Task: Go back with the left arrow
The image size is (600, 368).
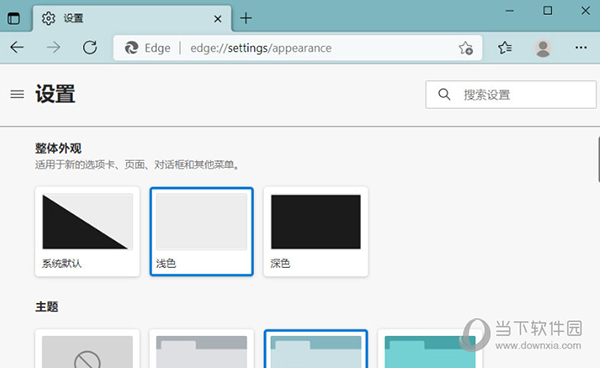Action: point(17,48)
